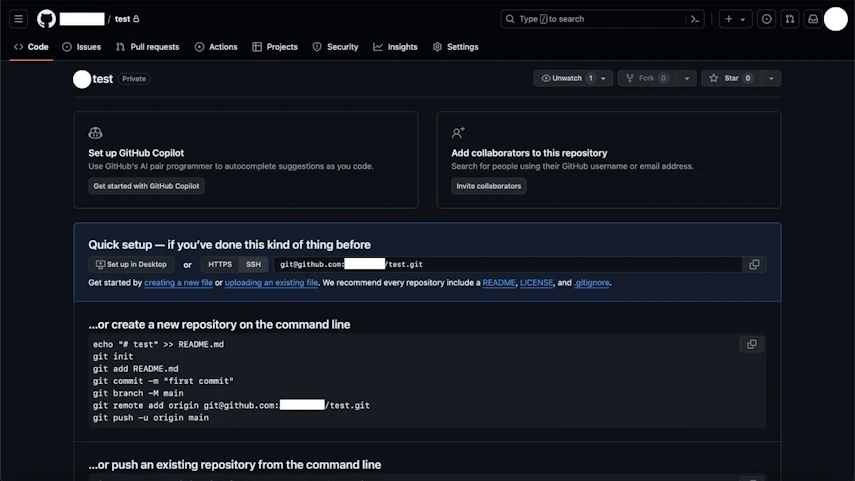The image size is (855, 481).
Task: Open the Actions tab
Action: coord(216,47)
